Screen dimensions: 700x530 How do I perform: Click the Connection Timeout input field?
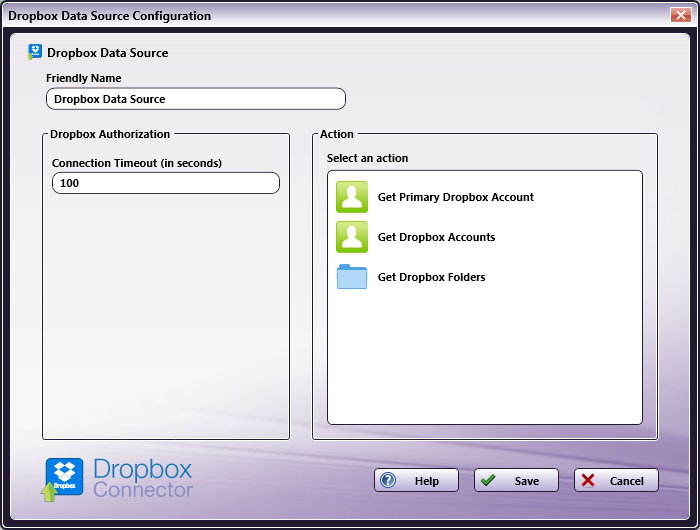(x=166, y=183)
